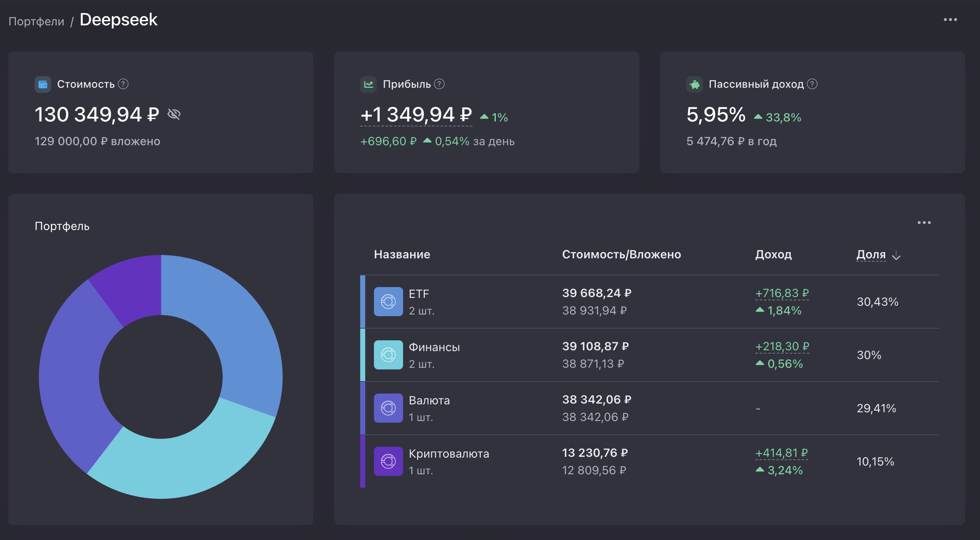
Task: Open table options three-dot menu
Action: [x=924, y=223]
